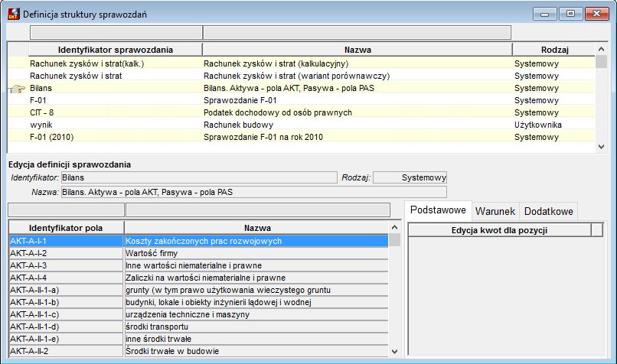Click name Rachunek zysków i strat (kalkulacyjny)
This screenshot has height=364, width=617.
click(276, 63)
